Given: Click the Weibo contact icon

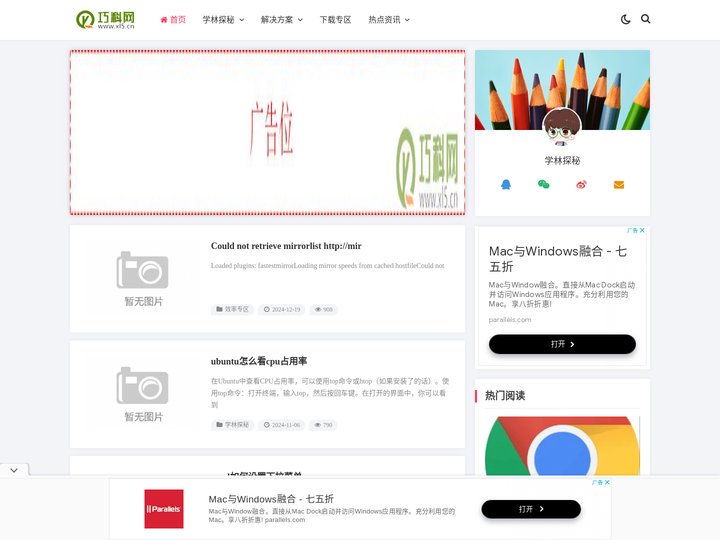Looking at the screenshot, I should click(x=581, y=185).
